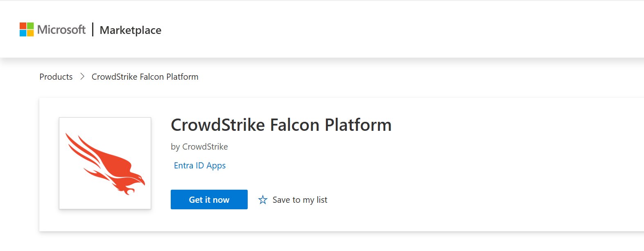Click the CrowdStrike falcon logo thumbnail
Screen dimensions: 644x251
coord(105,164)
